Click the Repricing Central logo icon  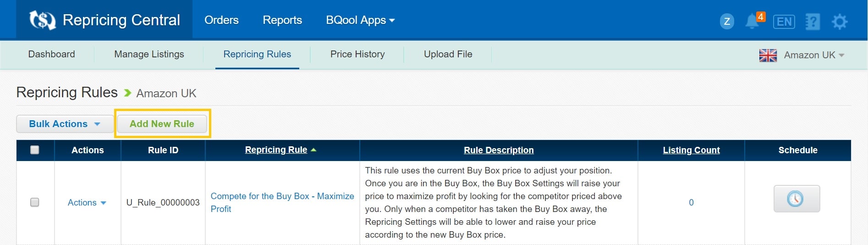click(x=42, y=20)
